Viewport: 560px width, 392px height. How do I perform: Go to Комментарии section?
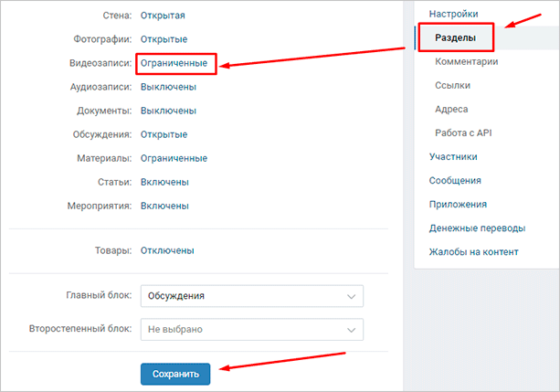point(467,62)
